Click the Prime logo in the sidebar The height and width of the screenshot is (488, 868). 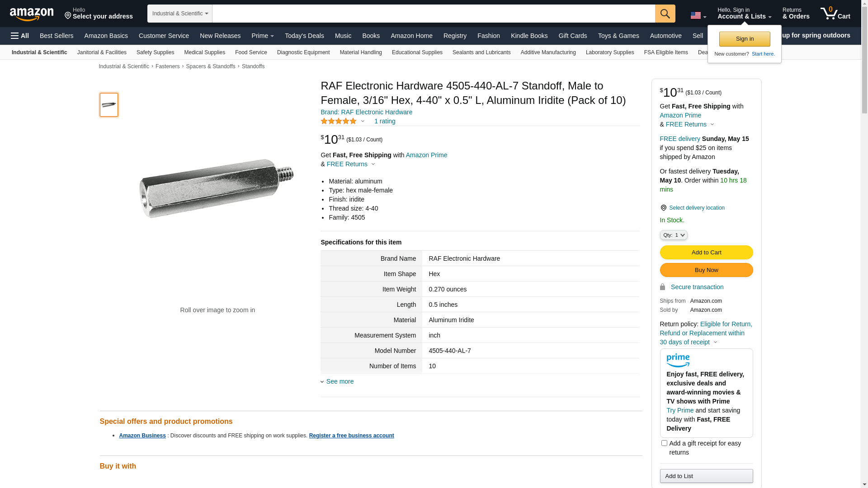pos(678,360)
